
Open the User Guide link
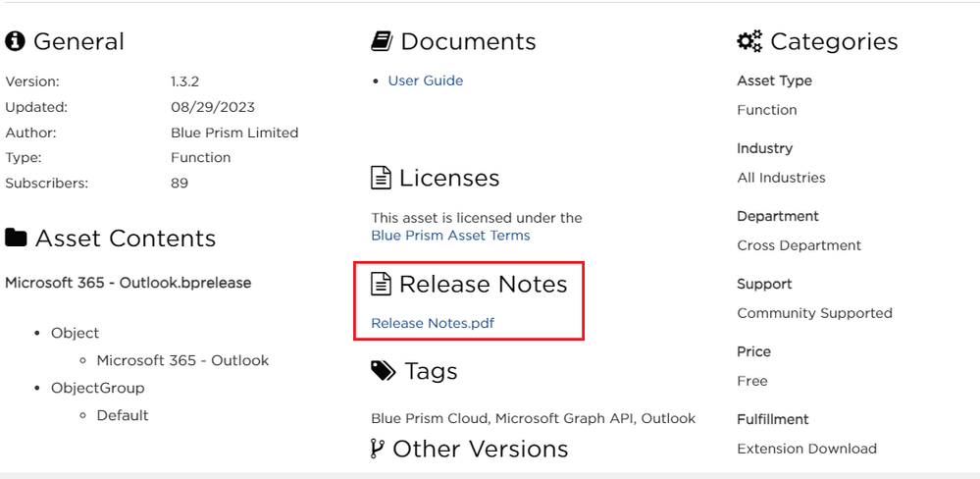tap(425, 80)
